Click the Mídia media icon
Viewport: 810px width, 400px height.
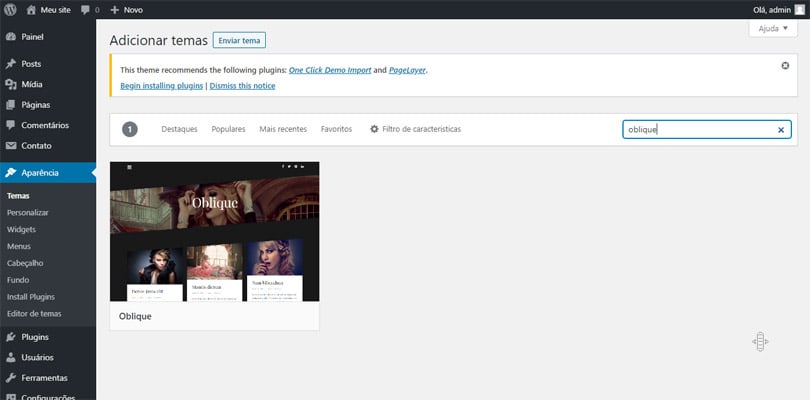point(10,84)
